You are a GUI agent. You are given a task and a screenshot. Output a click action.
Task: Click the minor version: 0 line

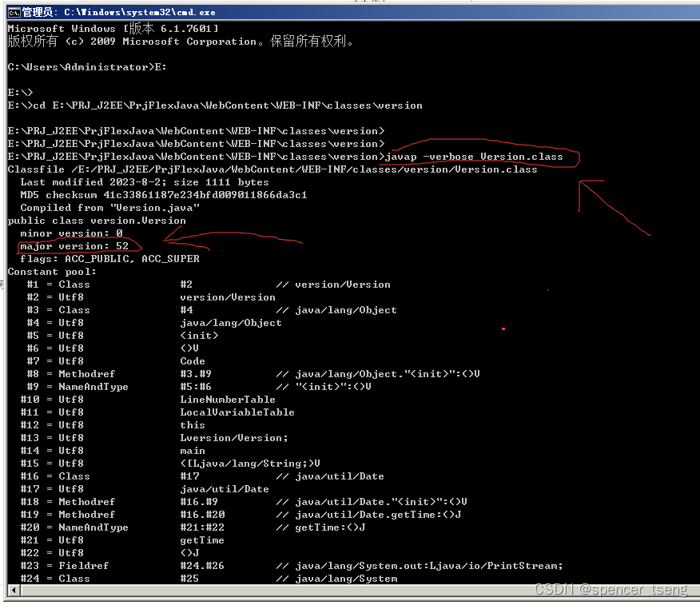point(72,233)
